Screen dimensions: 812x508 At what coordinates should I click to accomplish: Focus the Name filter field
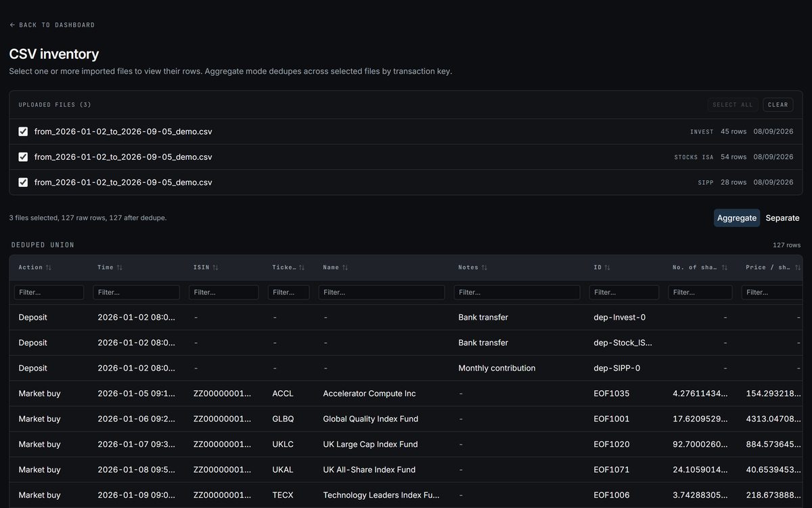click(x=382, y=293)
